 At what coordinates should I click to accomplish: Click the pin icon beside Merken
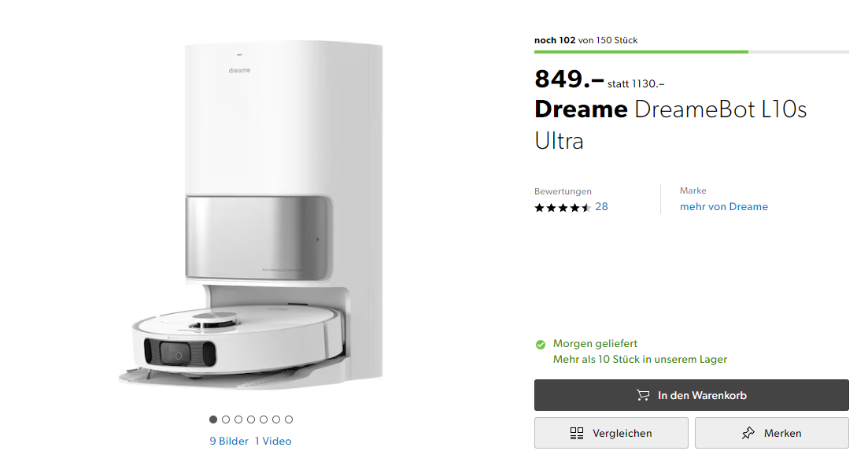click(748, 433)
